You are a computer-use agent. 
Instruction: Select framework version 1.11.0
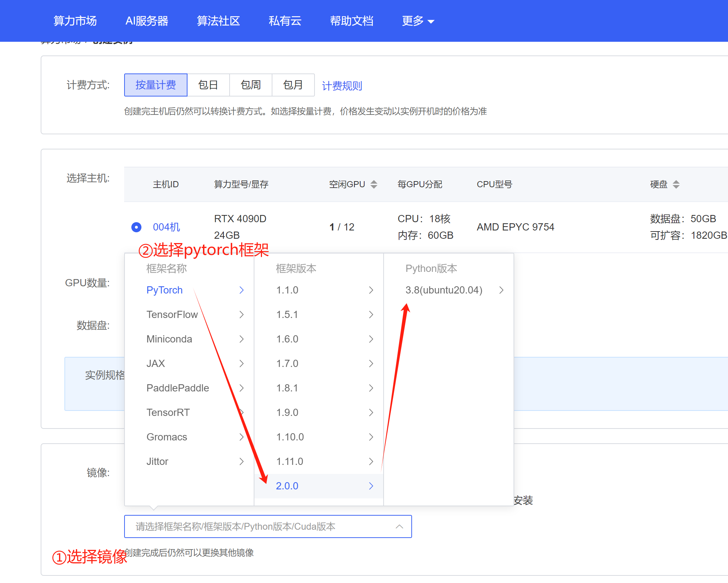319,462
